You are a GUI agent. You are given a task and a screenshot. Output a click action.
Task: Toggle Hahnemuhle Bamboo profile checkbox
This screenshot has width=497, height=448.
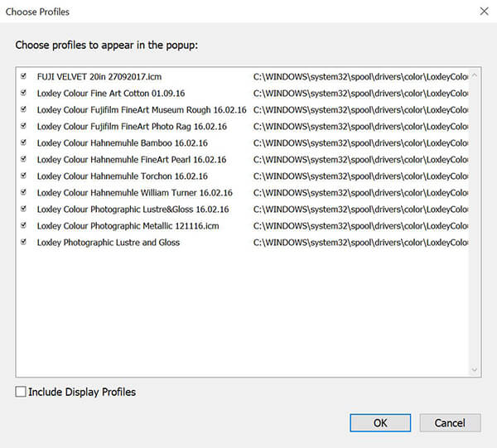23,142
